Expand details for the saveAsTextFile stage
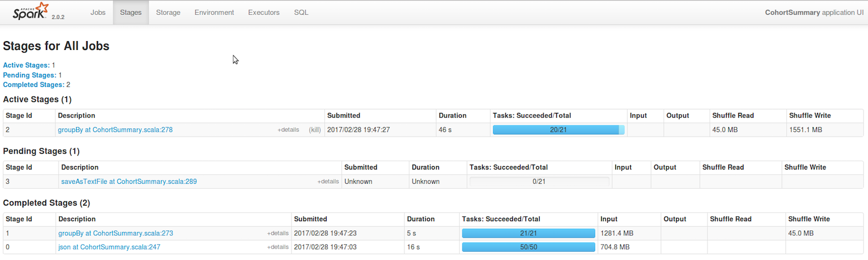Screen dimensions: 868x260 [x=328, y=182]
